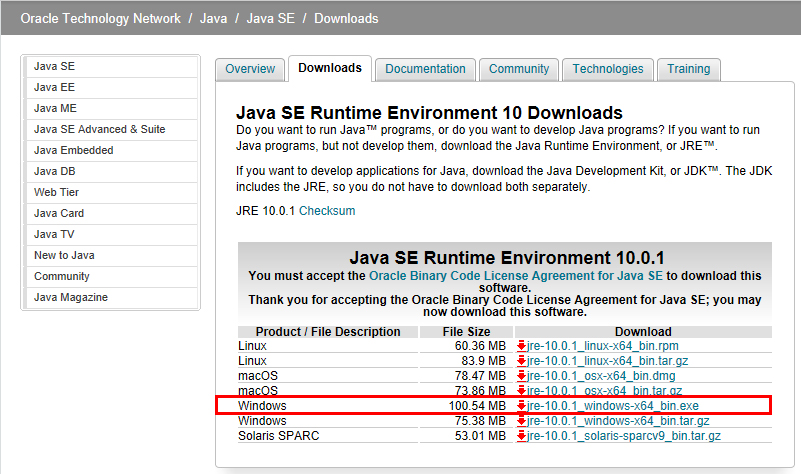801x474 pixels.
Task: Click the Download column header
Action: tap(643, 332)
